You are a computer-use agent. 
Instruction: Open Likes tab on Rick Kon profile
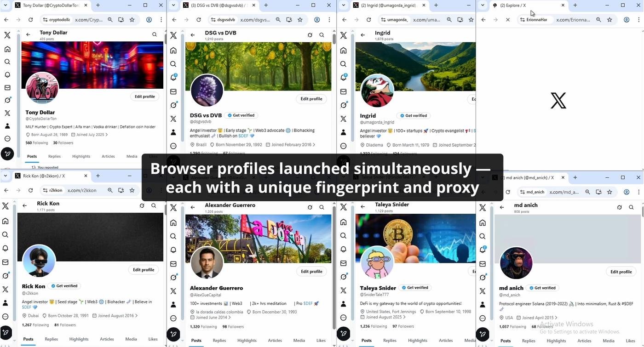coord(153,339)
